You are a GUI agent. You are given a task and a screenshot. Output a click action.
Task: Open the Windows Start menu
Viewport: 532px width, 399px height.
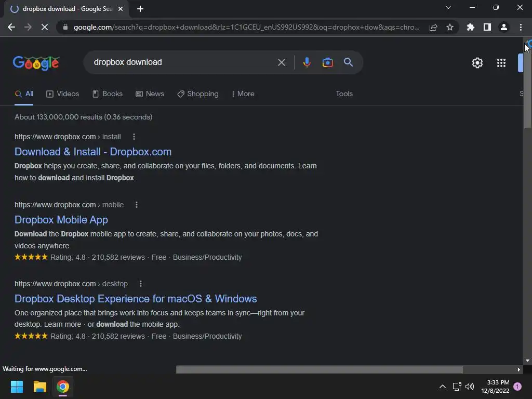coord(17,387)
